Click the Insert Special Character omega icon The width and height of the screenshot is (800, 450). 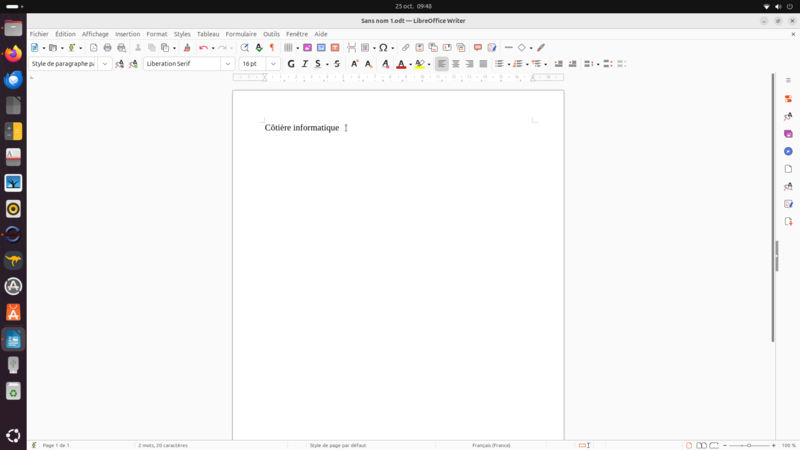[383, 47]
